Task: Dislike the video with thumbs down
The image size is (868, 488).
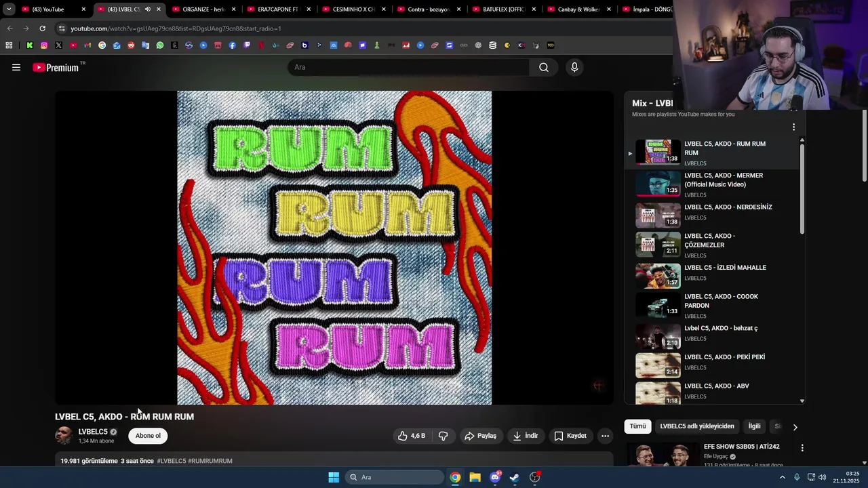Action: click(443, 436)
